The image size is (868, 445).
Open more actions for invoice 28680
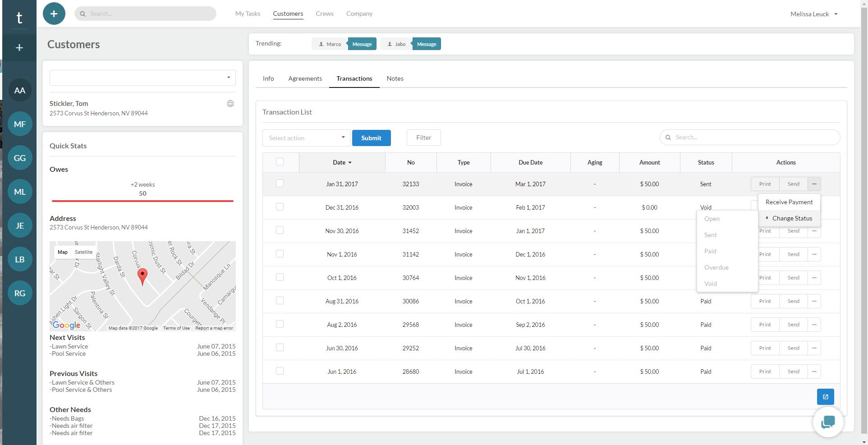tap(814, 372)
